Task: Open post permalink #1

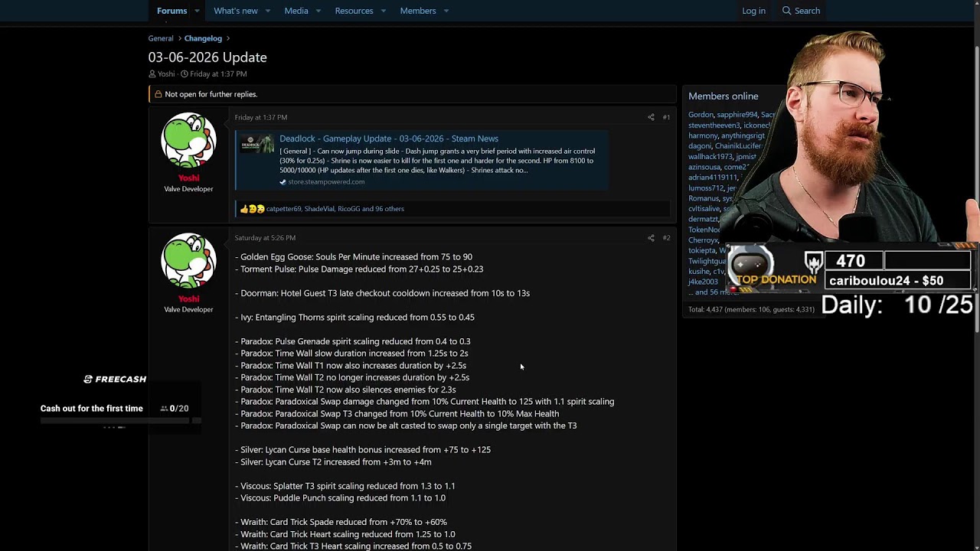Action: 666,117
